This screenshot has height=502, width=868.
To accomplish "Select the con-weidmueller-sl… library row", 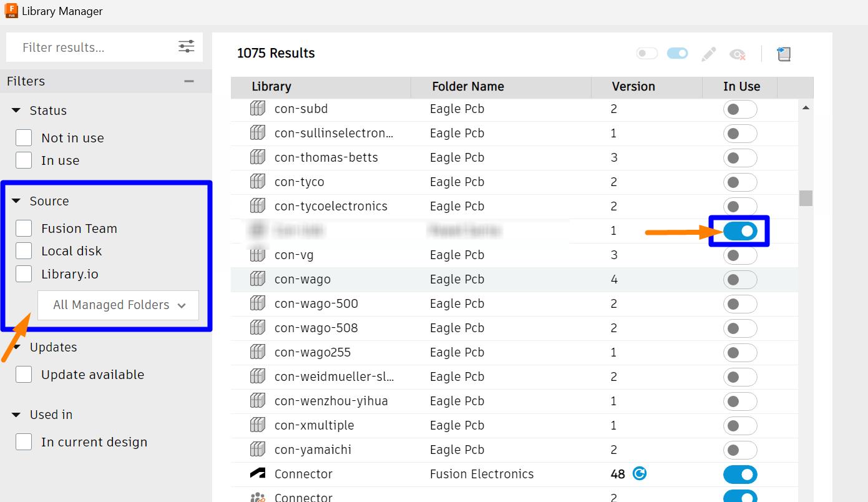I will click(x=514, y=376).
